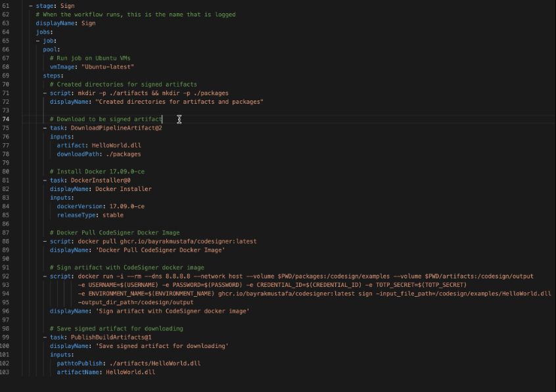
Task: Click the 'dockerVersion: 17.09.0-ce' value
Action: click(x=122, y=206)
